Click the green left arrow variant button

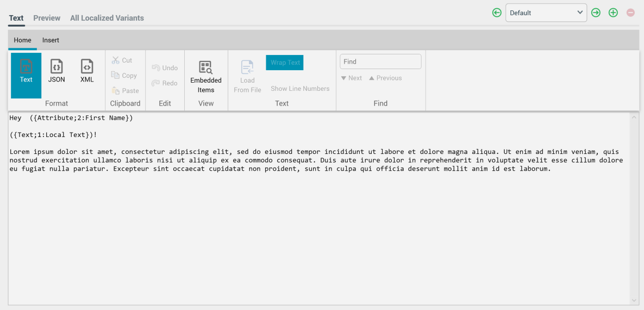(x=497, y=13)
